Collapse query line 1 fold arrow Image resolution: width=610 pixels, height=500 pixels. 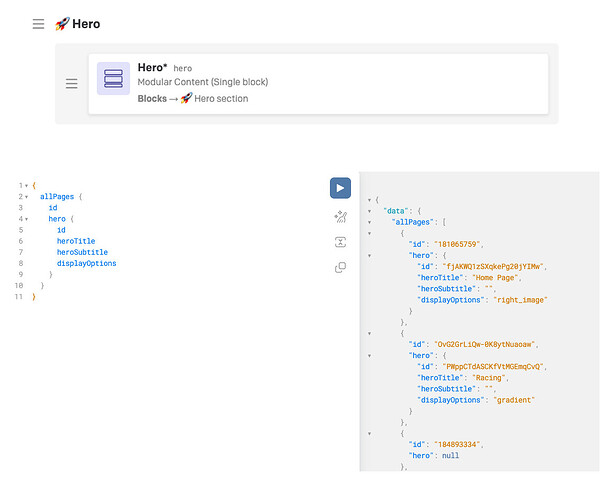click(26, 186)
